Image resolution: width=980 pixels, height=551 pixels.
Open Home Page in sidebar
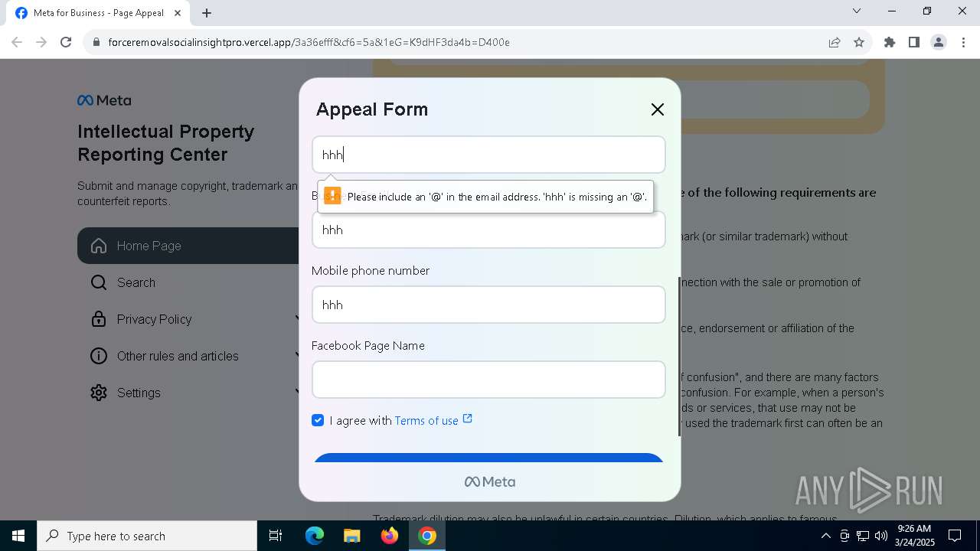coord(188,246)
